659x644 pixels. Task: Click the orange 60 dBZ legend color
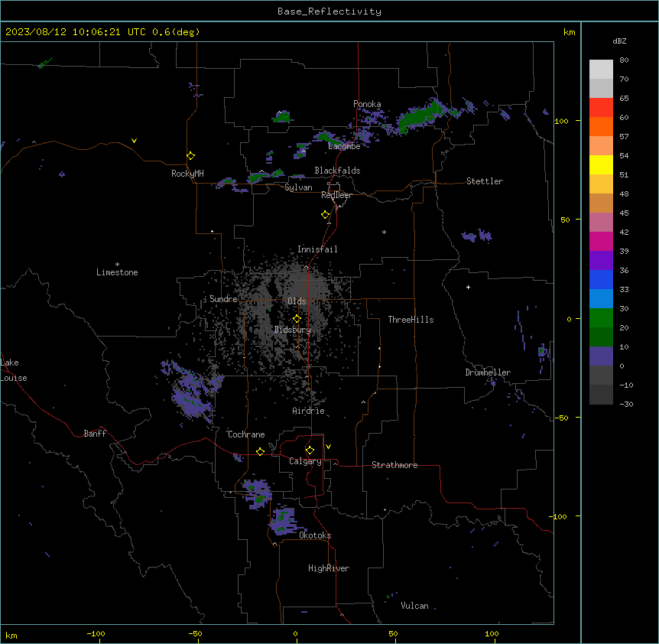click(601, 126)
